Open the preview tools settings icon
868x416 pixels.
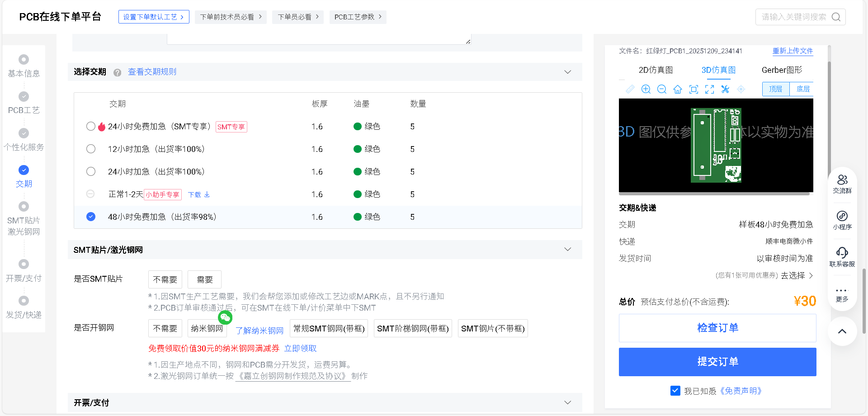725,89
